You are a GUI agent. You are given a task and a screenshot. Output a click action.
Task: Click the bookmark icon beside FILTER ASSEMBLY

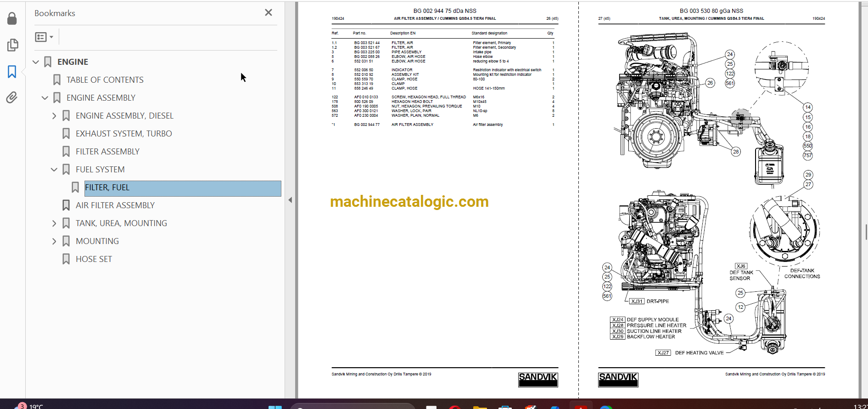click(x=66, y=152)
